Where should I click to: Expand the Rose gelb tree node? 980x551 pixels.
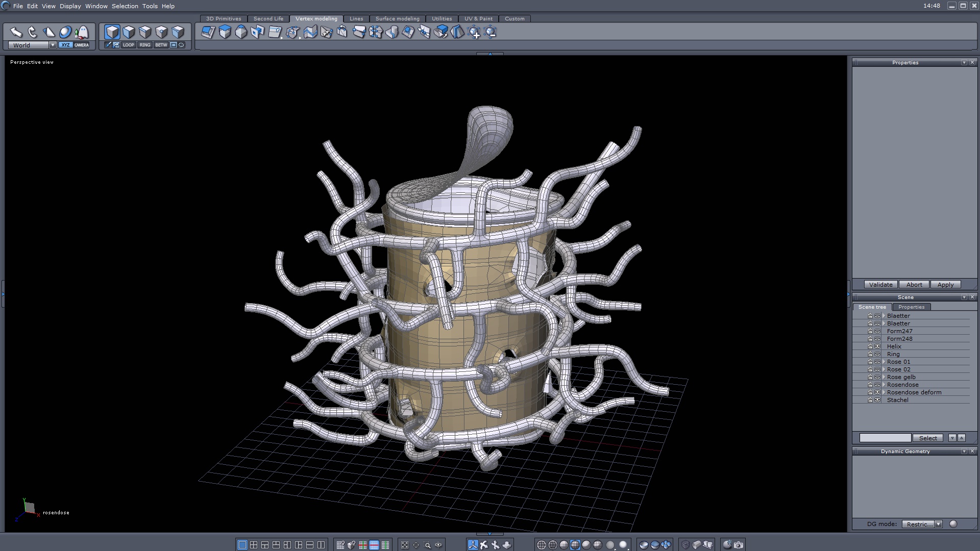[x=884, y=377]
